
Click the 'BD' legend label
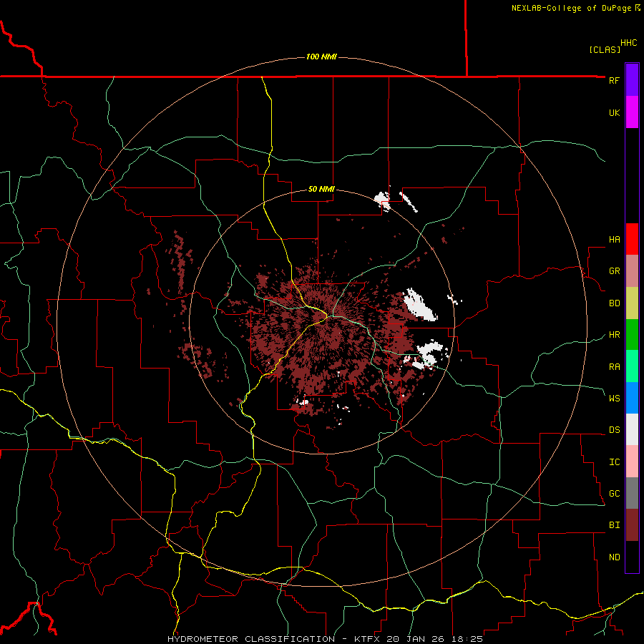tap(614, 303)
